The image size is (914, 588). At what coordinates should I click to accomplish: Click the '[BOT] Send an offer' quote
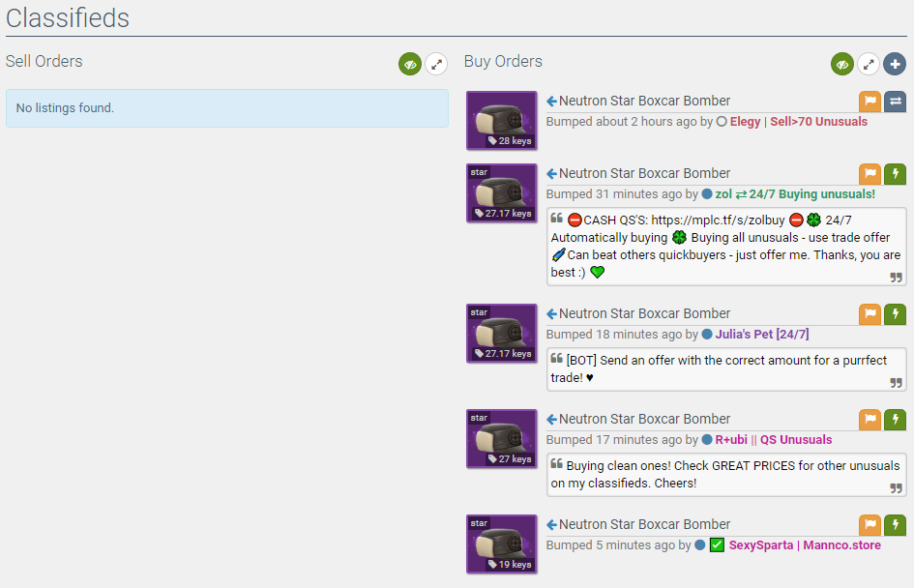726,369
